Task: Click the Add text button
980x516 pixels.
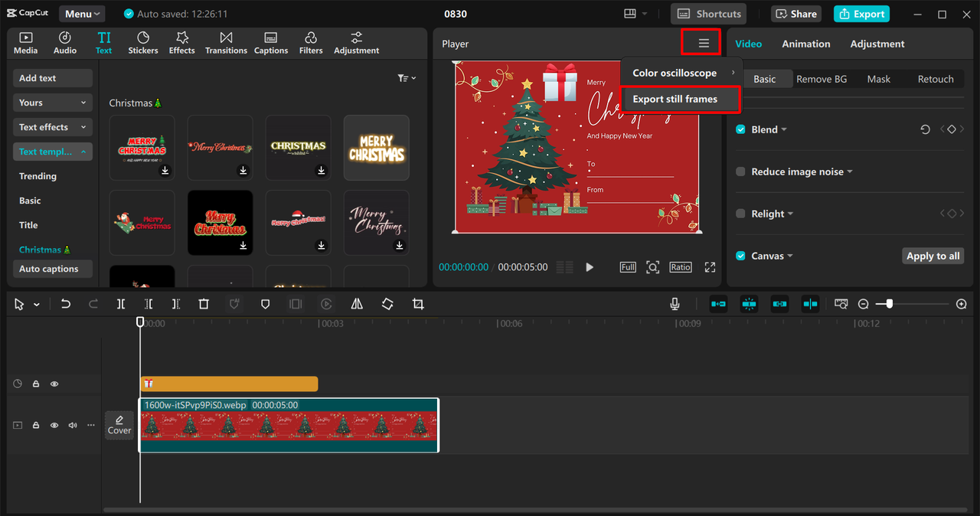Action: pyautogui.click(x=53, y=78)
